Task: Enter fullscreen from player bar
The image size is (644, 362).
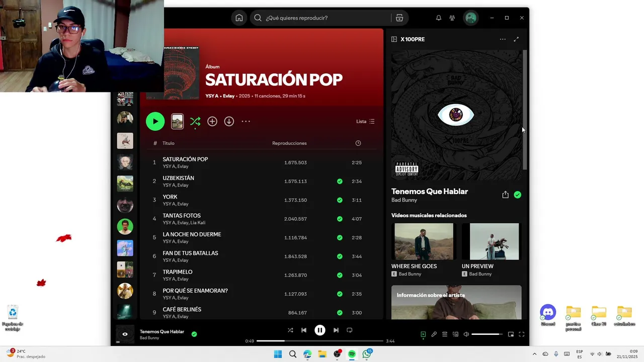Action: (522, 334)
